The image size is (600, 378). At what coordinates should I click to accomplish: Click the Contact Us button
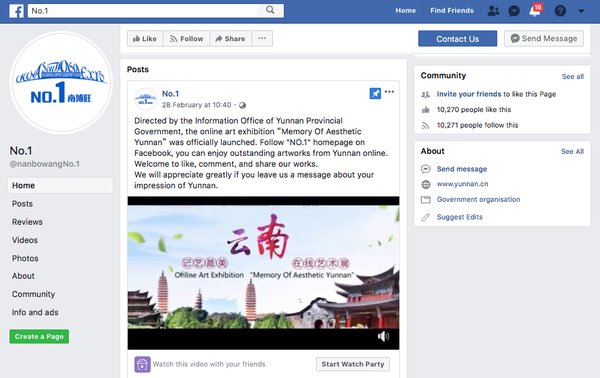[x=457, y=39]
